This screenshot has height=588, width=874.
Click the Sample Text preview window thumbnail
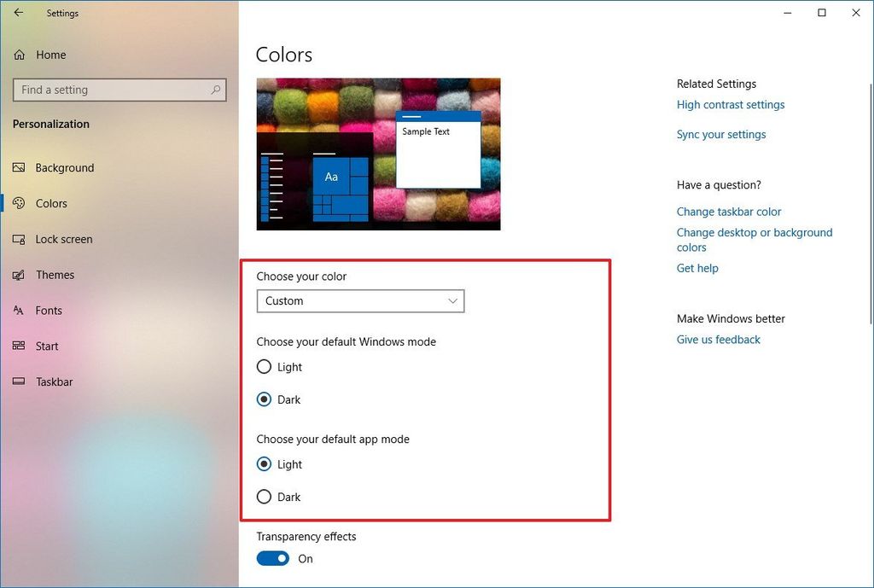pos(438,152)
